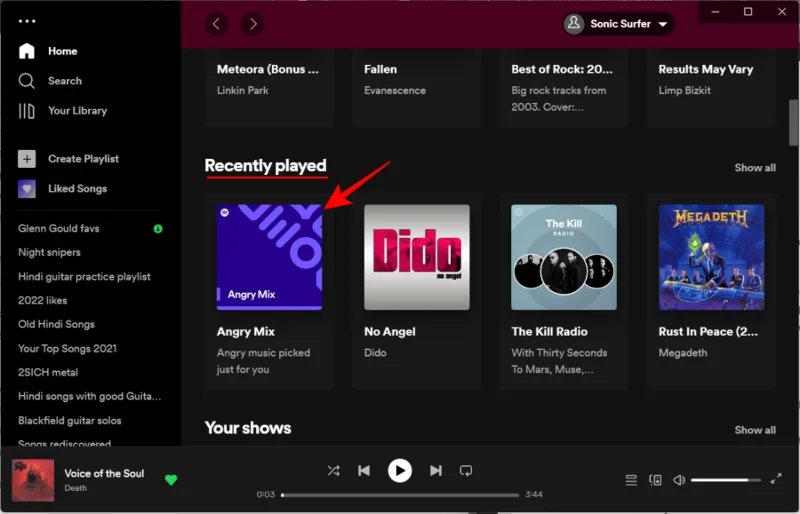Open Blackfield guitar solos playlist
The image size is (800, 514).
(x=69, y=420)
